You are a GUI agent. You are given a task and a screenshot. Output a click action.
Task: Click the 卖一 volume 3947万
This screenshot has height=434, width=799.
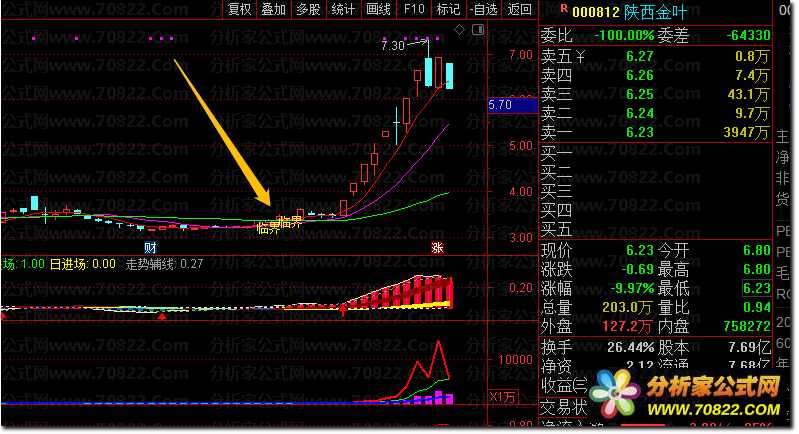click(746, 132)
